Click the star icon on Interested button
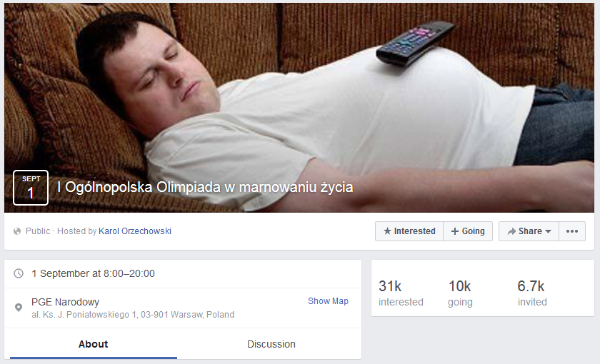This screenshot has width=600, height=364. [x=387, y=231]
